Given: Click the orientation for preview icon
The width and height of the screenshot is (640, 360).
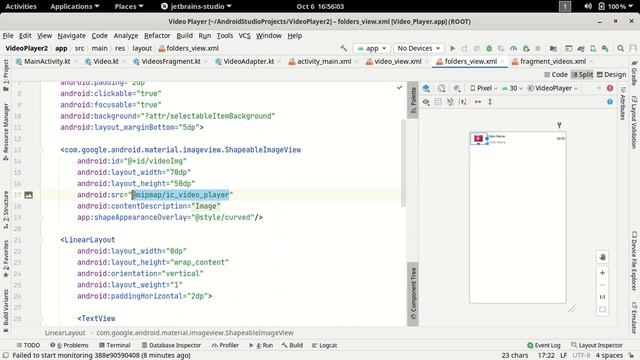Looking at the screenshot, I should click(442, 88).
